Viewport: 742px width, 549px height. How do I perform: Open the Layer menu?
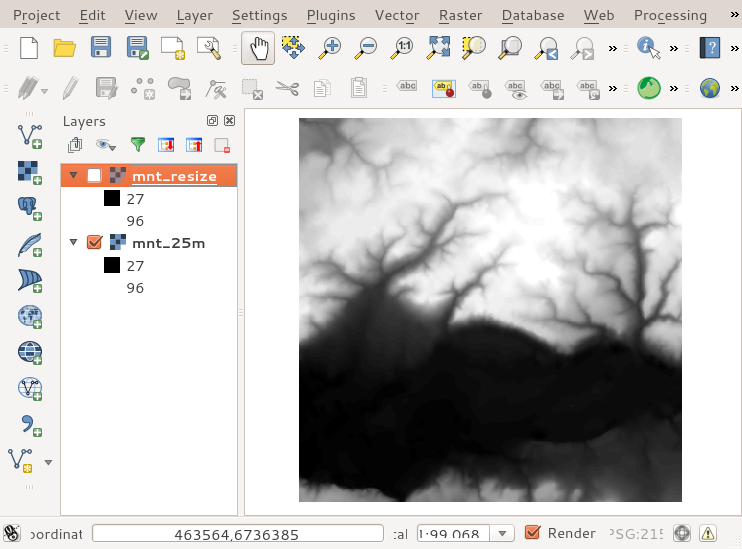194,16
